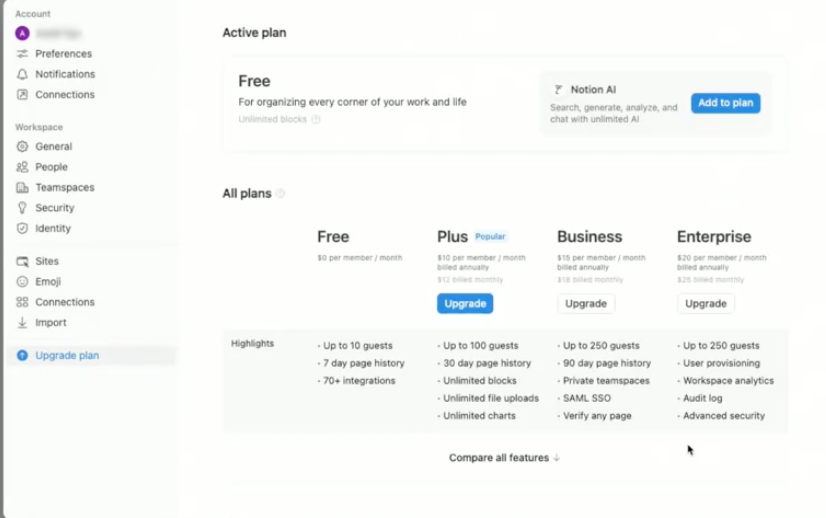Click the Identity shield icon
The height and width of the screenshot is (518, 826).
click(22, 228)
